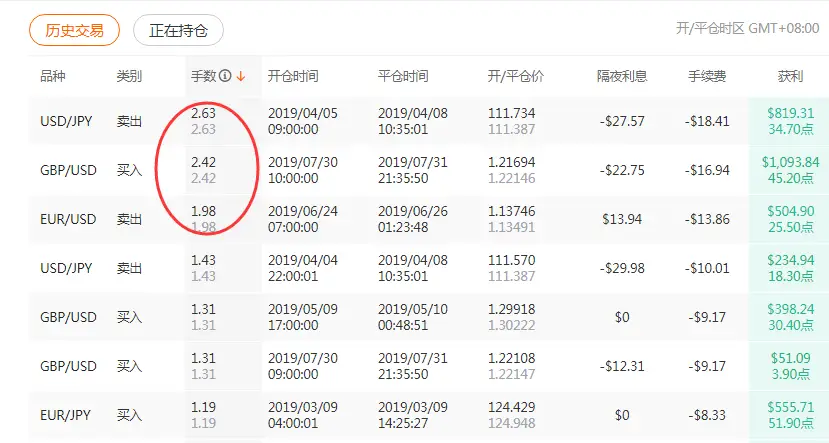The height and width of the screenshot is (443, 829).
Task: Click the 获利 column header
Action: [790, 76]
